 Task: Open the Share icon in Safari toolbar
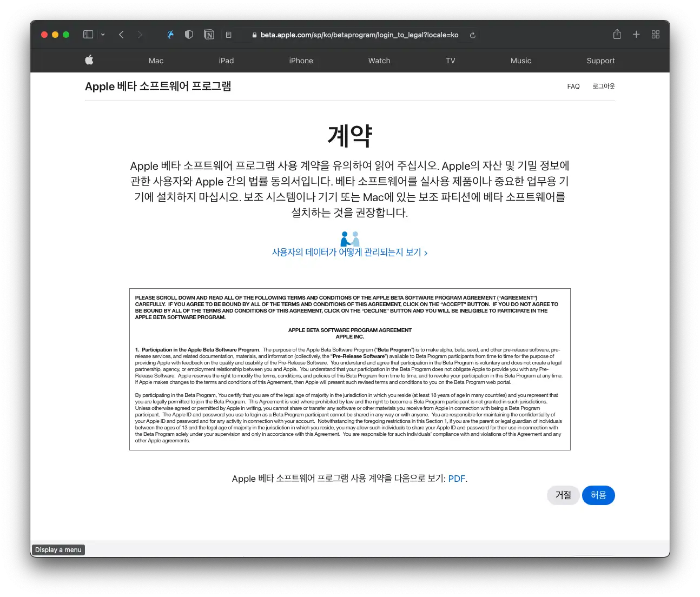point(617,34)
